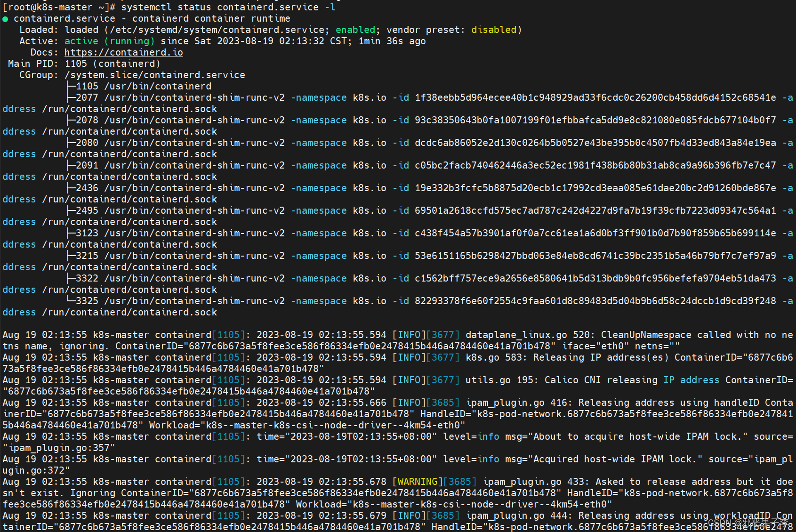Click container ID starting with 82293378f6e6
796x532 pixels.
click(x=595, y=301)
